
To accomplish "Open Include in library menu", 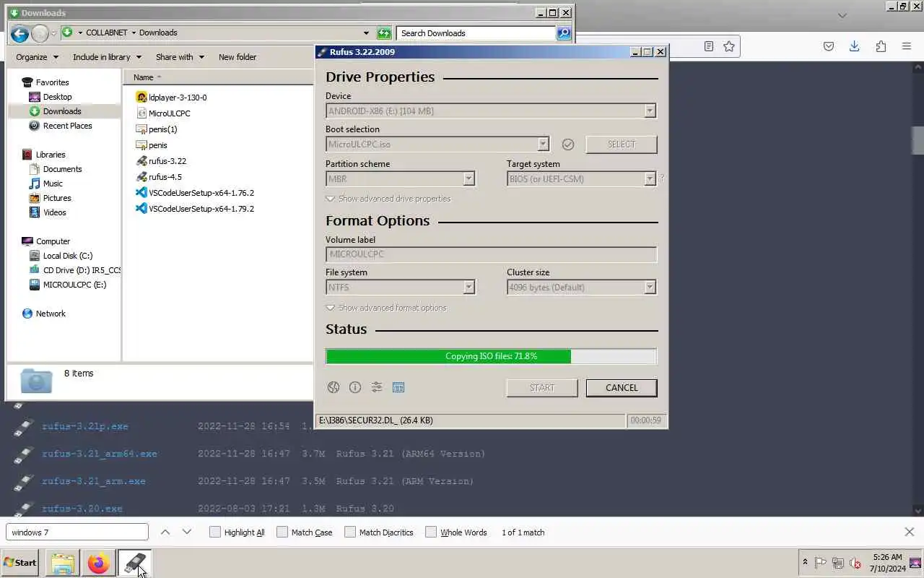I will [x=107, y=57].
